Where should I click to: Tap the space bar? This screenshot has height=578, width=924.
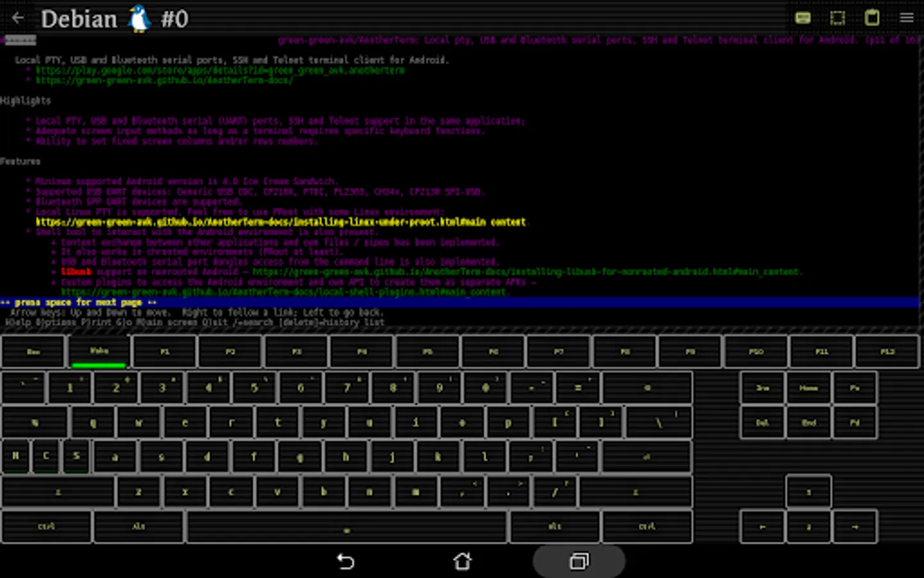tap(346, 527)
